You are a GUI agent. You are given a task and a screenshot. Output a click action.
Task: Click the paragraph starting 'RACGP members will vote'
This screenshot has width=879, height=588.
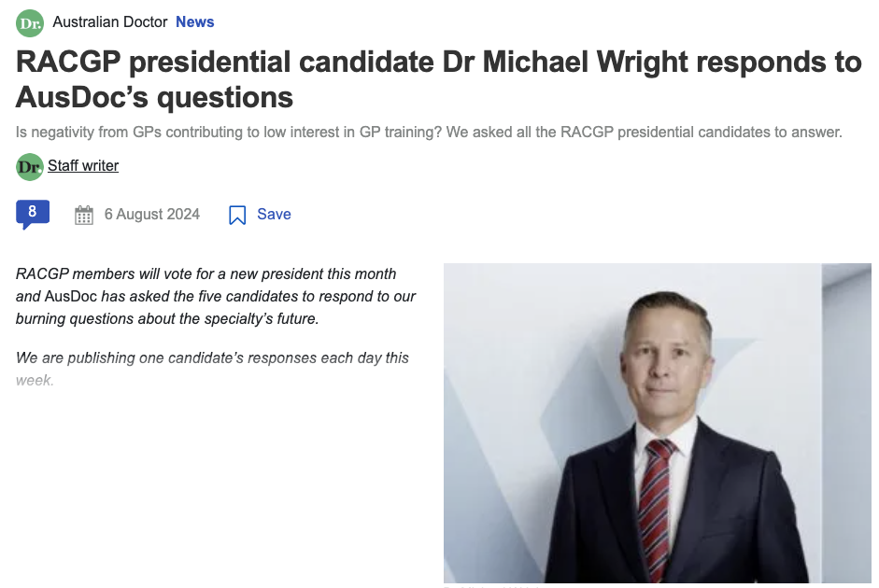point(216,296)
